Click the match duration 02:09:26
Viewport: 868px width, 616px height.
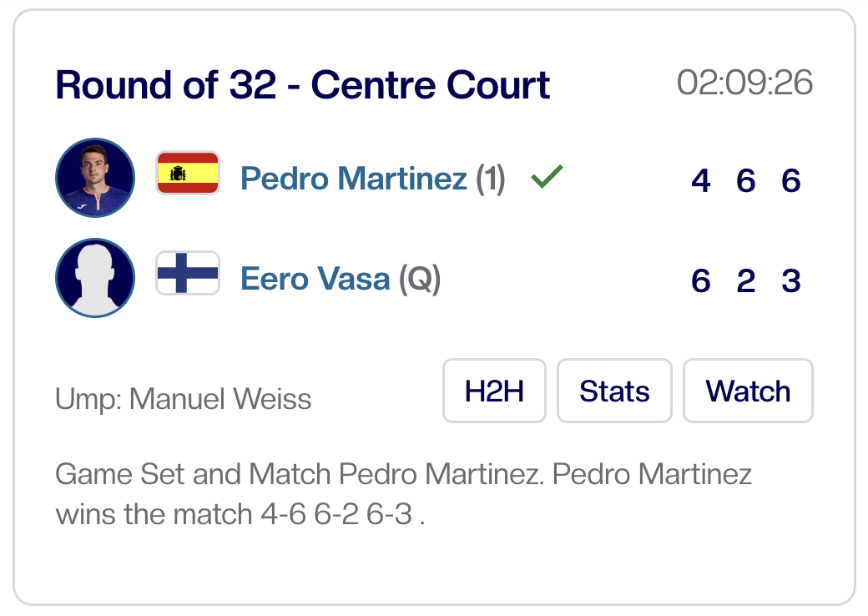pyautogui.click(x=744, y=83)
